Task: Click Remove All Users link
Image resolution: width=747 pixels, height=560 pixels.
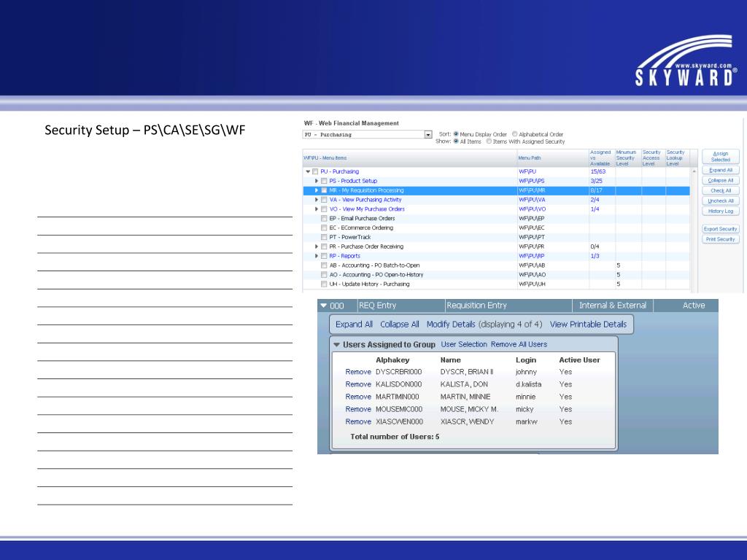Action: [519, 344]
